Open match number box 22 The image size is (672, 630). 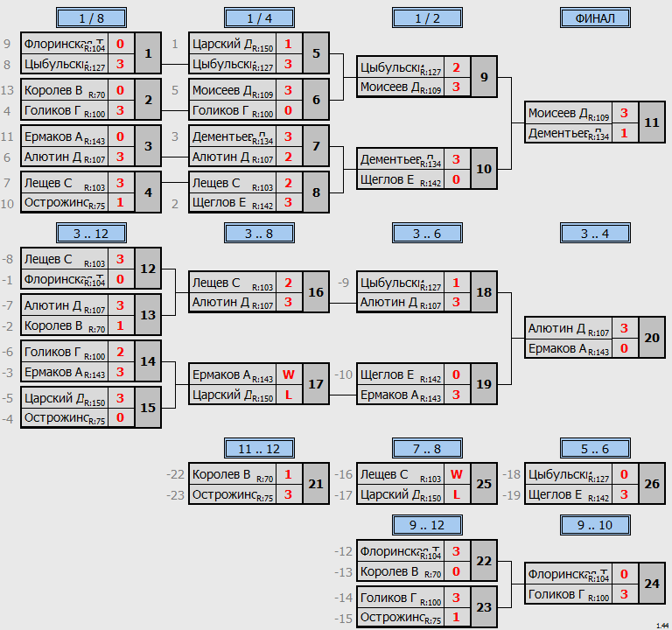[x=484, y=561]
